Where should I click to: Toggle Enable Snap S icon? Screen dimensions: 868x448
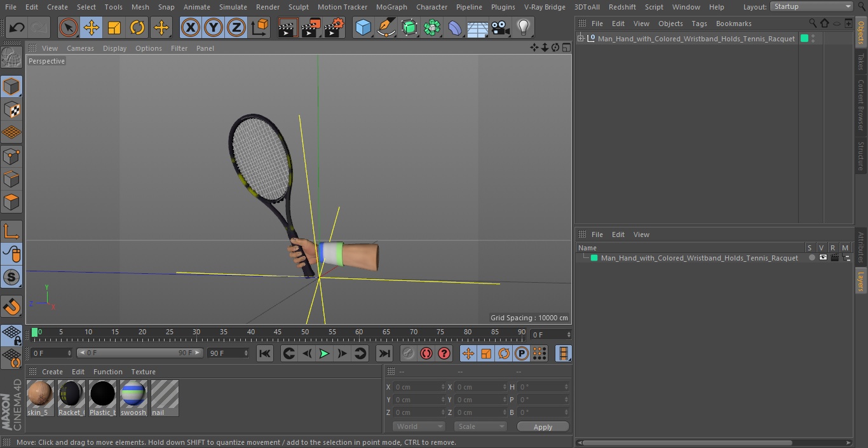point(11,277)
